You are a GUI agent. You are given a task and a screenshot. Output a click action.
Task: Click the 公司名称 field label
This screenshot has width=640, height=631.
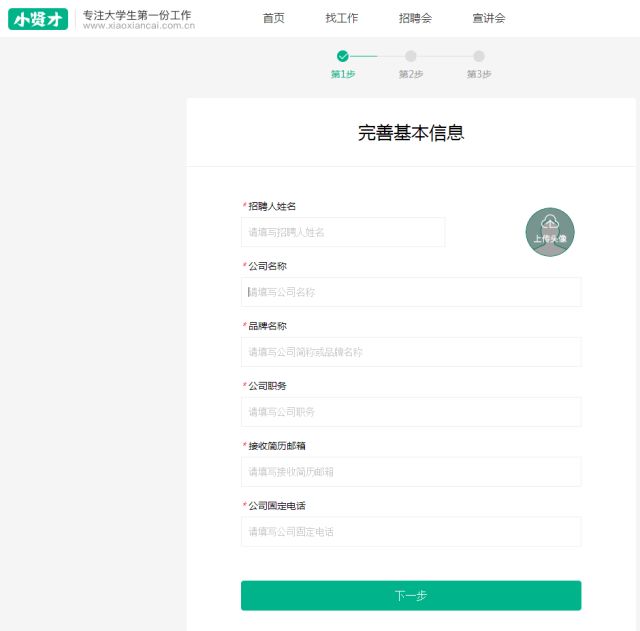coord(267,266)
